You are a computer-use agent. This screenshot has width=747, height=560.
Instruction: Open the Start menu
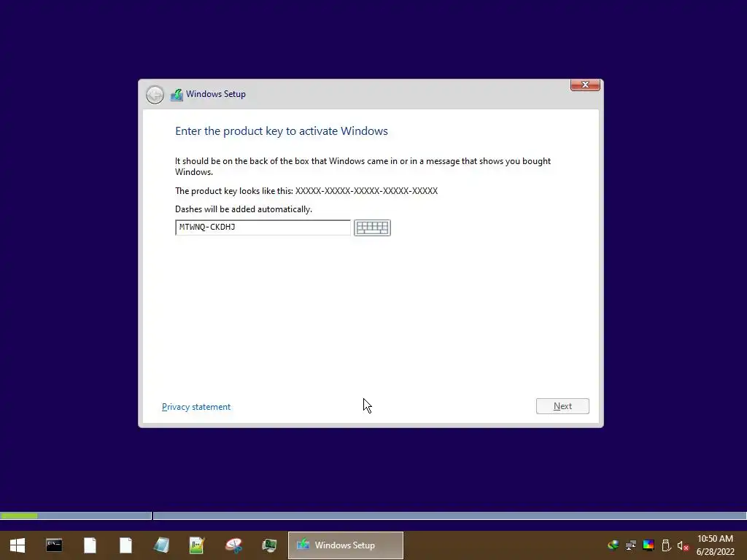(x=18, y=545)
